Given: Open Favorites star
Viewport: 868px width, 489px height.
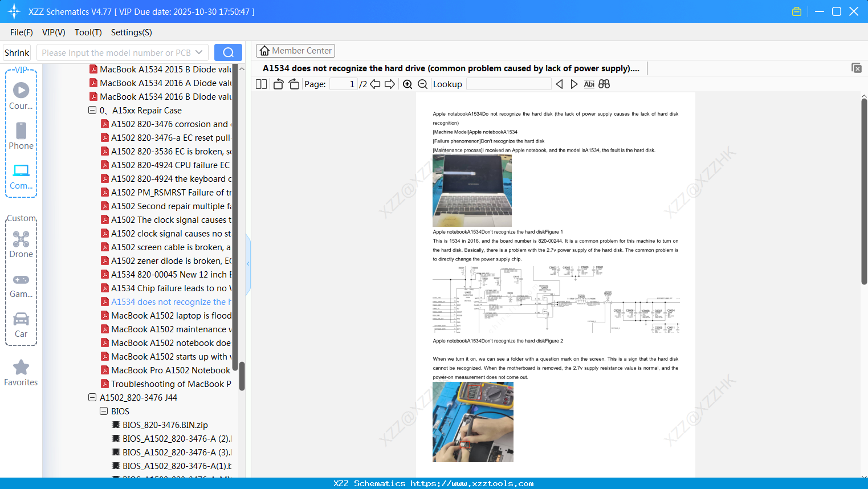Looking at the screenshot, I should pos(21,373).
